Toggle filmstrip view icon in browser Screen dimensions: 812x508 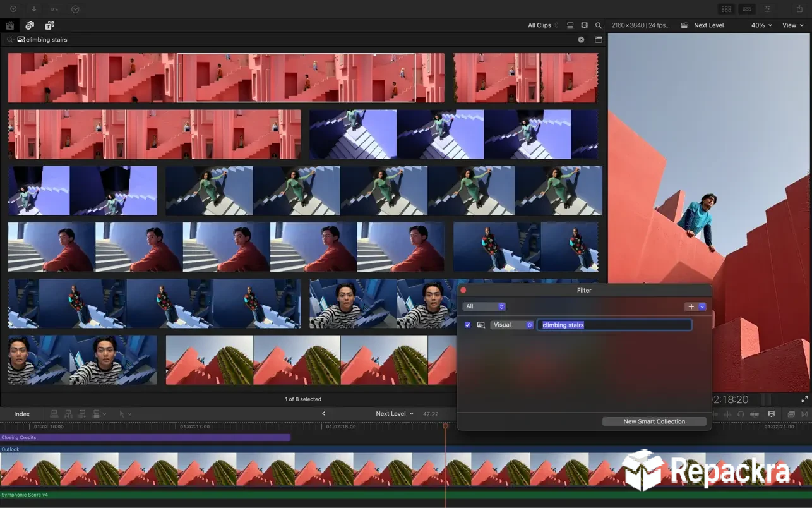(x=584, y=25)
